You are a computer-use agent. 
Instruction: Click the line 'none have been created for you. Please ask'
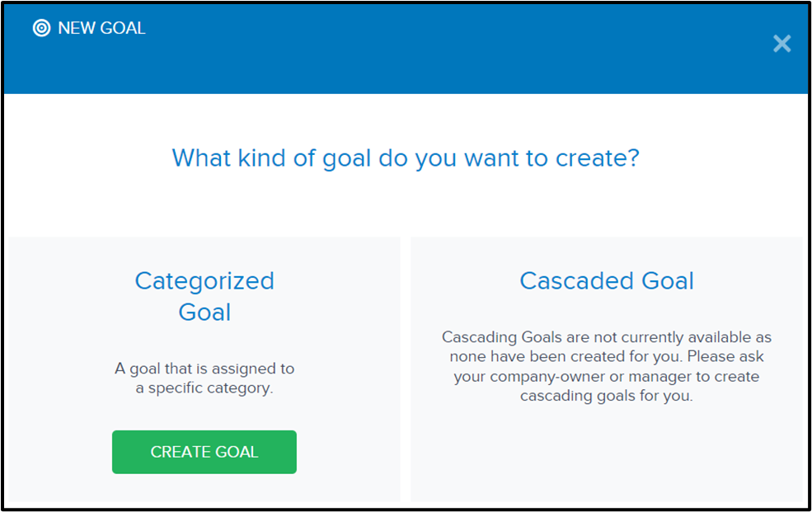(x=607, y=357)
